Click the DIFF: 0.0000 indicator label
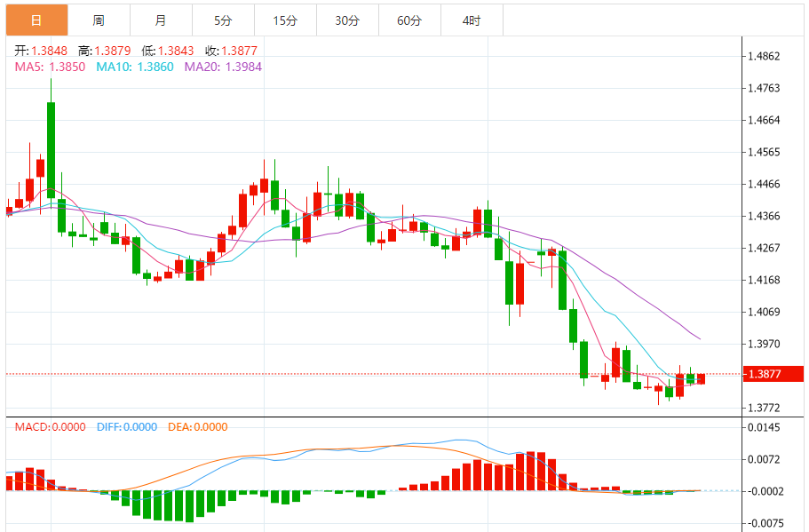The width and height of the screenshot is (809, 532). [x=127, y=427]
